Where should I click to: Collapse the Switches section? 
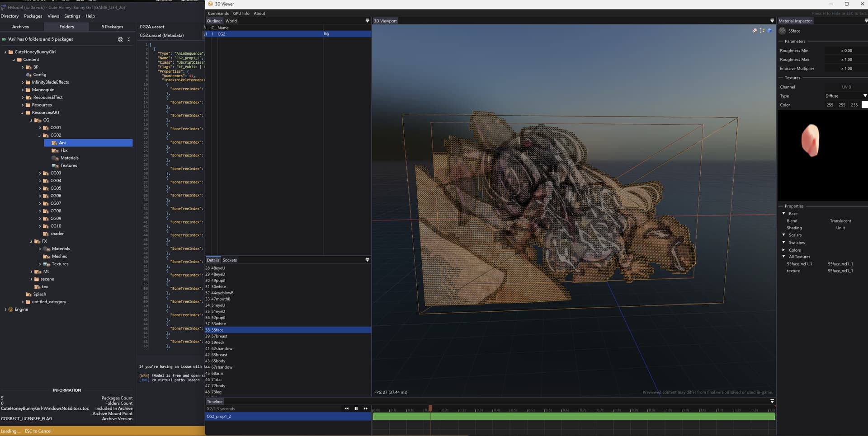tap(784, 242)
